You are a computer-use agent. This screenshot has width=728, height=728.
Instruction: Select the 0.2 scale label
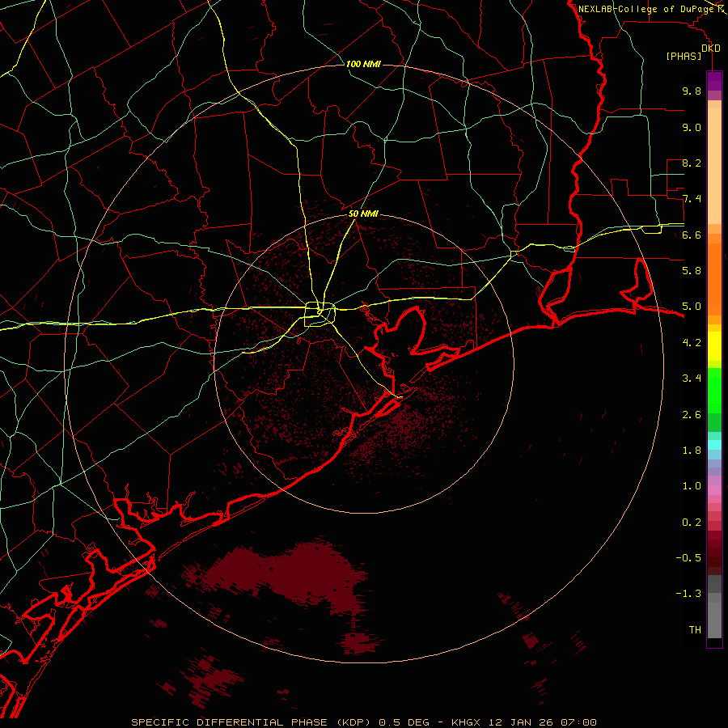pyautogui.click(x=692, y=523)
